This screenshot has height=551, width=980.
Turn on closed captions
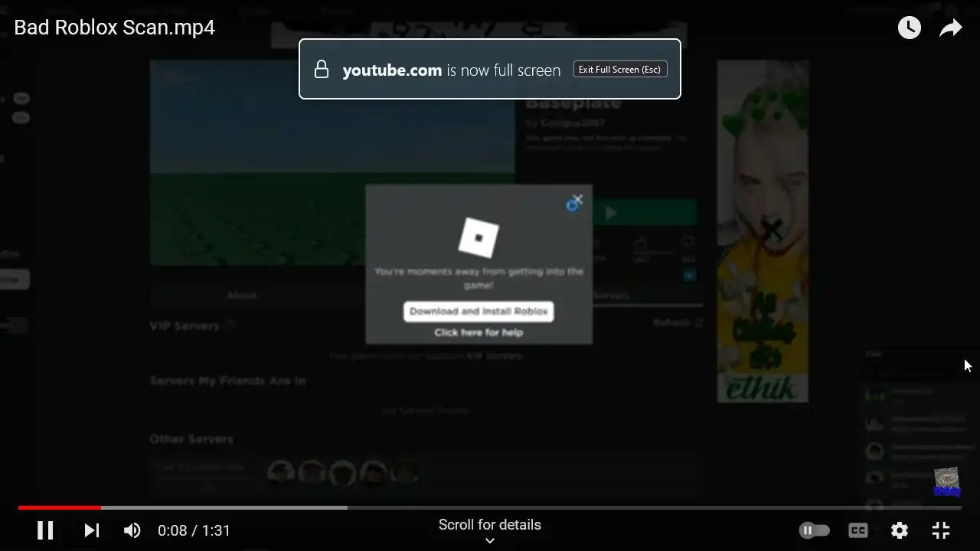point(858,530)
